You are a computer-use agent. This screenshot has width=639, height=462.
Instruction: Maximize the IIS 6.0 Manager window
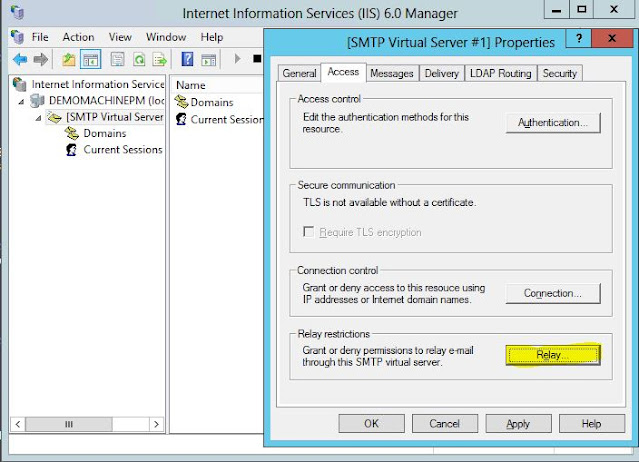(582, 10)
